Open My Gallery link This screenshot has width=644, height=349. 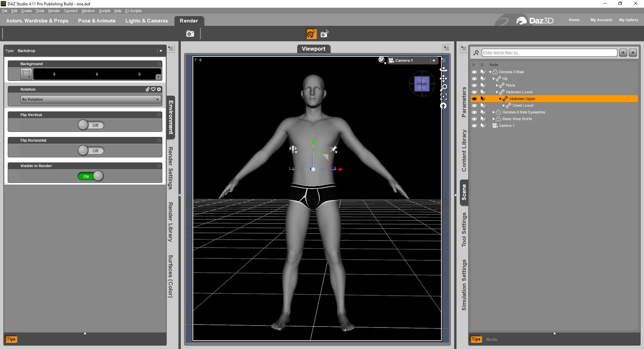point(629,20)
